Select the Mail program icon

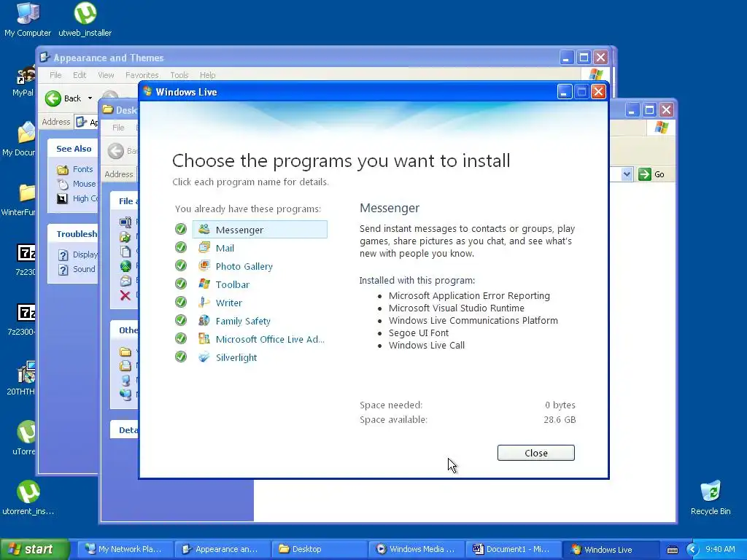pos(204,247)
